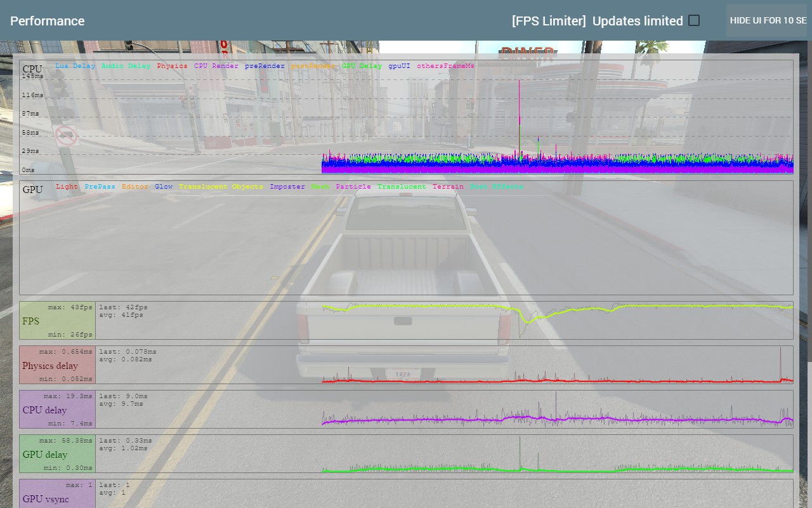The height and width of the screenshot is (508, 812).
Task: Click the [FPS Limiter] status text
Action: coord(549,21)
